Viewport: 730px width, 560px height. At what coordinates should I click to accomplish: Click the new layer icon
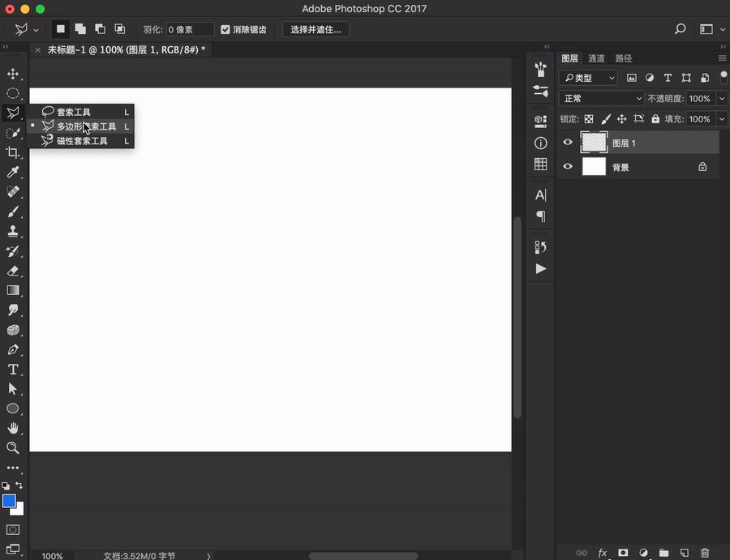click(684, 553)
